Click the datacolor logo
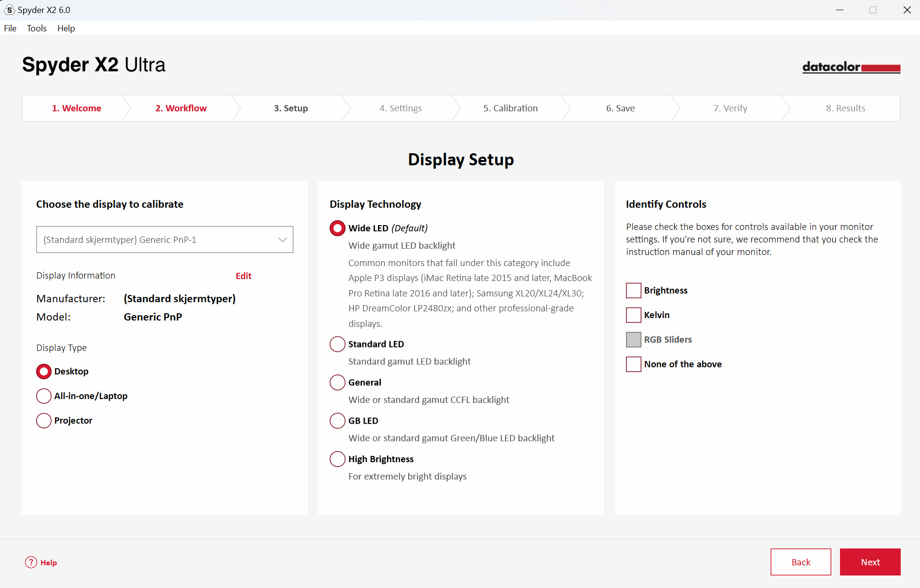The width and height of the screenshot is (920, 588). 851,67
